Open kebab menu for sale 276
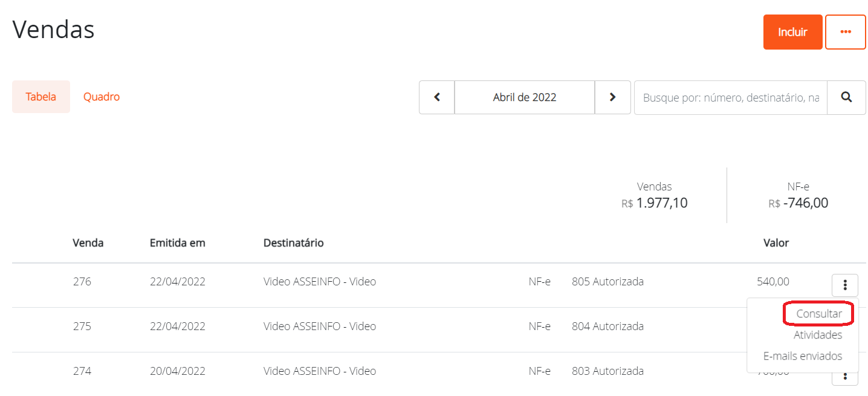Screen dimensions: 868x396 (845, 285)
